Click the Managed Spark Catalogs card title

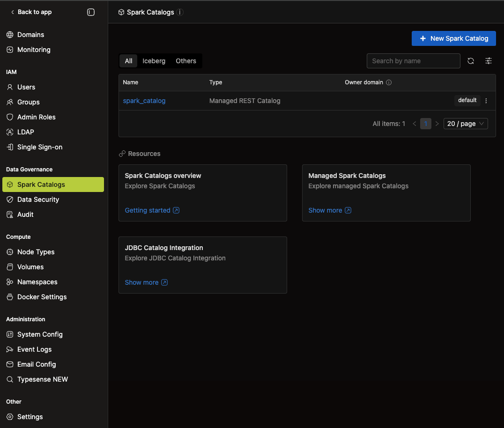tap(347, 176)
